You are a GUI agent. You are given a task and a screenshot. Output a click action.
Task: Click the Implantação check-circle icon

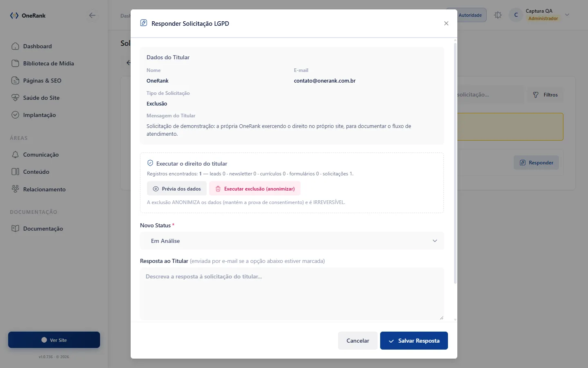(x=16, y=115)
